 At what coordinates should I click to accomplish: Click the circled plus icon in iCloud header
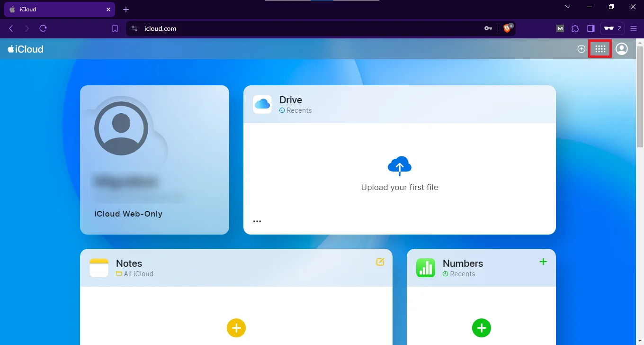[581, 49]
